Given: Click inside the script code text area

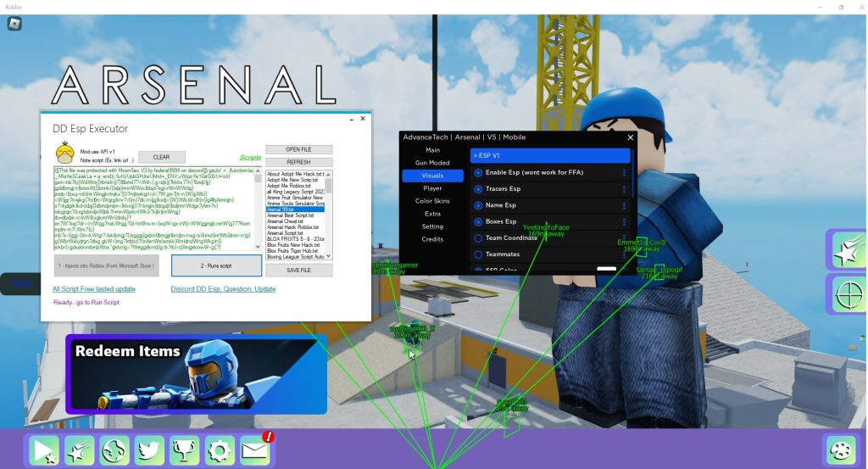Looking at the screenshot, I should (x=154, y=208).
